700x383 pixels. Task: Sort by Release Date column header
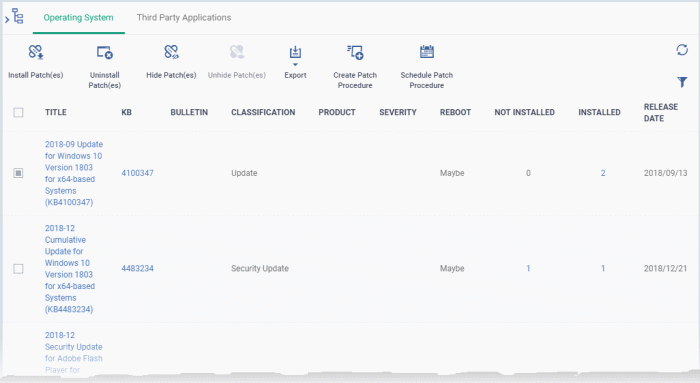click(x=661, y=112)
